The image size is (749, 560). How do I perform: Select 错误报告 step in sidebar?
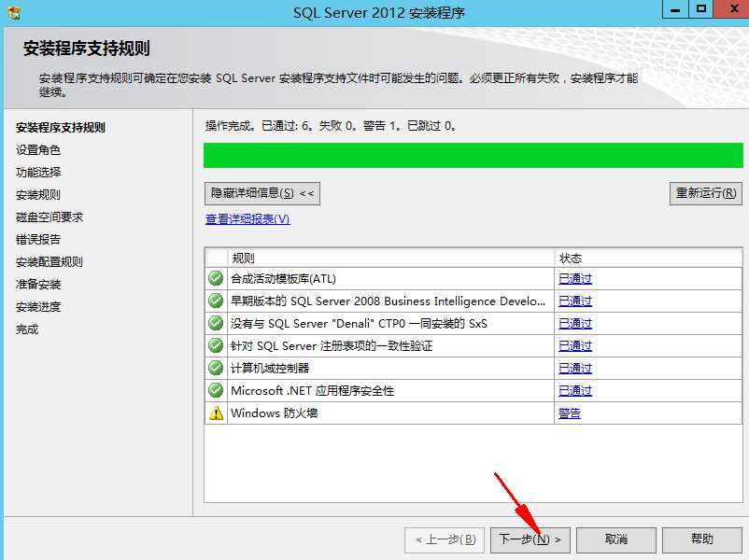click(38, 239)
